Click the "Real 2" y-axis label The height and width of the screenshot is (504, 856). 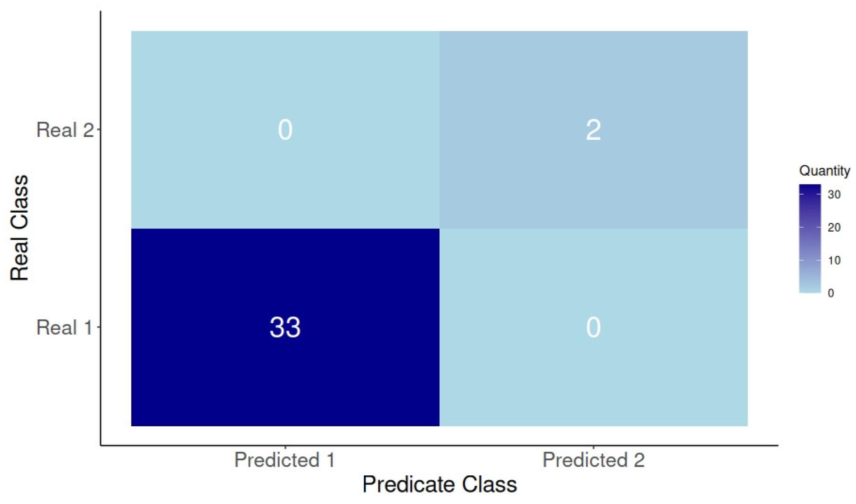[x=64, y=130]
